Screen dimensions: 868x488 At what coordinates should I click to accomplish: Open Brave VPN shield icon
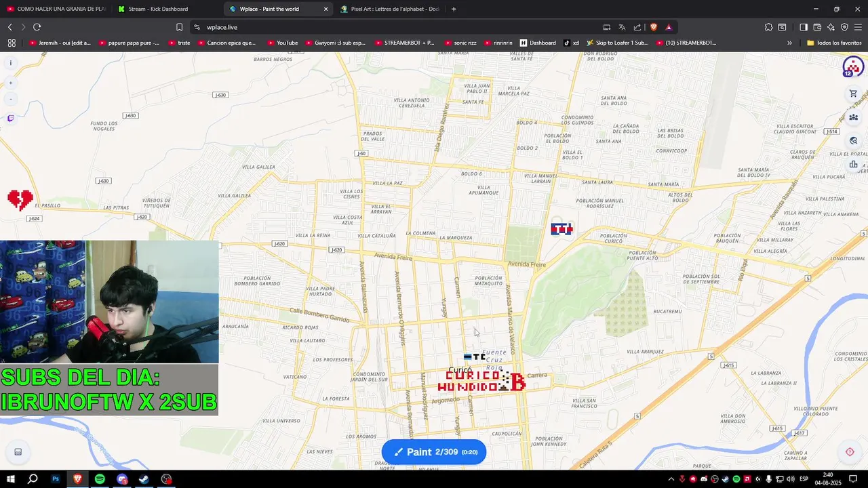click(x=844, y=27)
